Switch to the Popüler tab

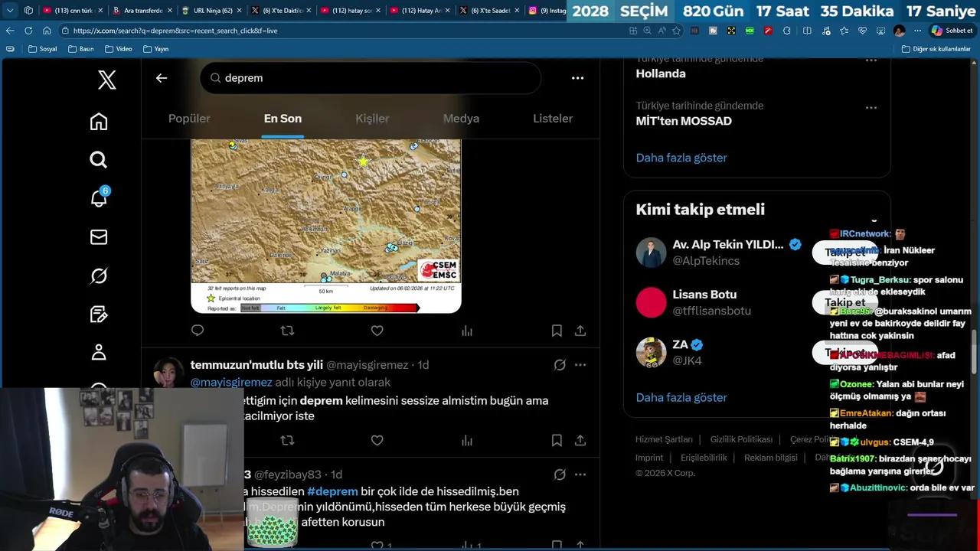click(189, 119)
